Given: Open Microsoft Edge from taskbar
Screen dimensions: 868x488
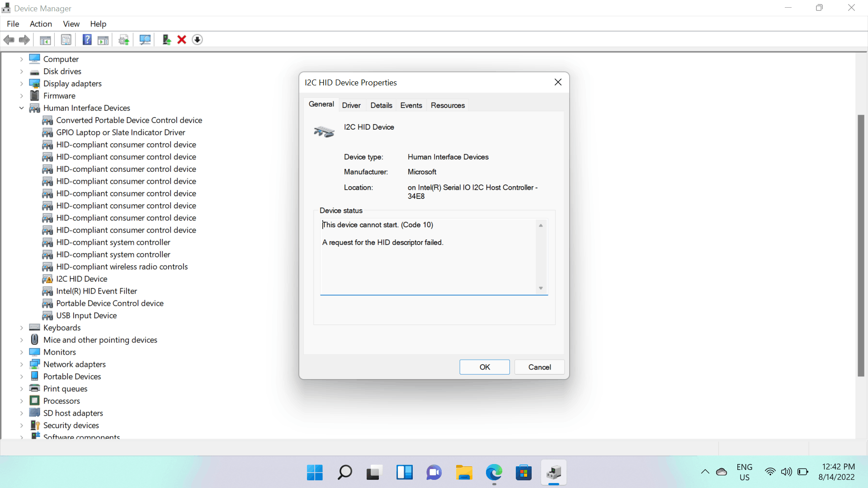Looking at the screenshot, I should tap(494, 473).
